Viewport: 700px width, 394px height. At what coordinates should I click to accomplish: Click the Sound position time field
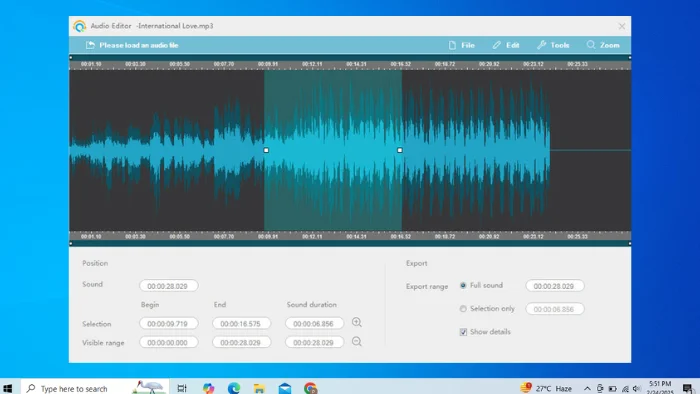coord(169,286)
